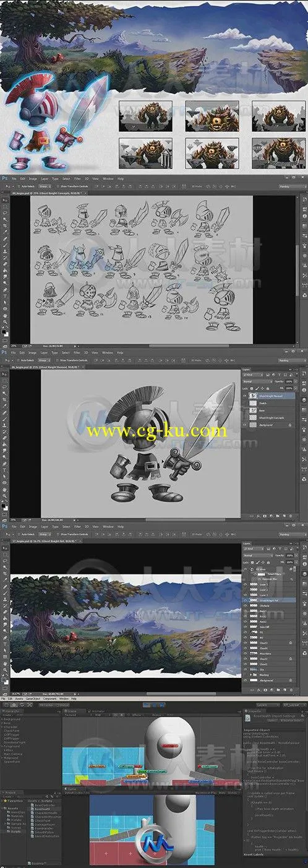
Task: Hide the Mountains layer using its eye icon
Action: tap(246, 654)
